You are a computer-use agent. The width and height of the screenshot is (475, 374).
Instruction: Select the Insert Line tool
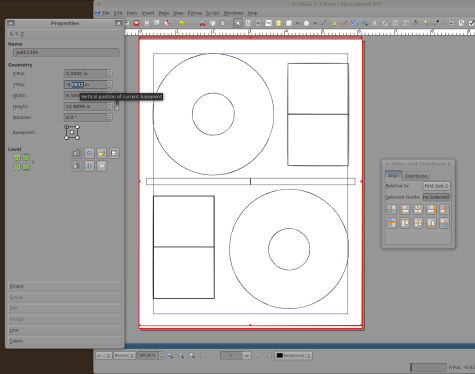point(323,23)
